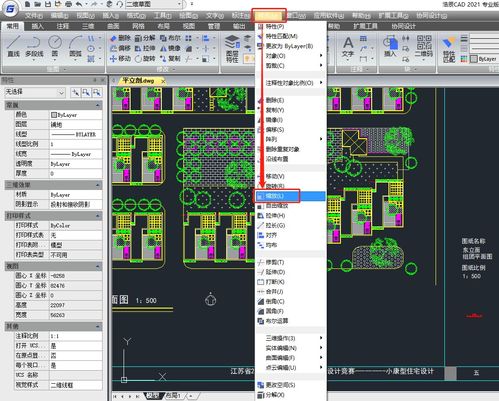Choose 删除重复对象 in the menu
The image size is (499, 401).
[291, 149]
